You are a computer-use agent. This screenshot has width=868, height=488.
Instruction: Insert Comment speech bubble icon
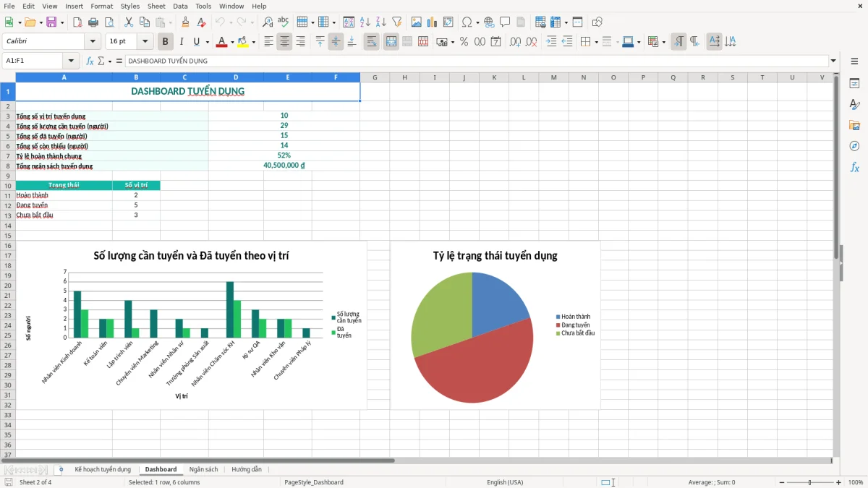pyautogui.click(x=505, y=22)
